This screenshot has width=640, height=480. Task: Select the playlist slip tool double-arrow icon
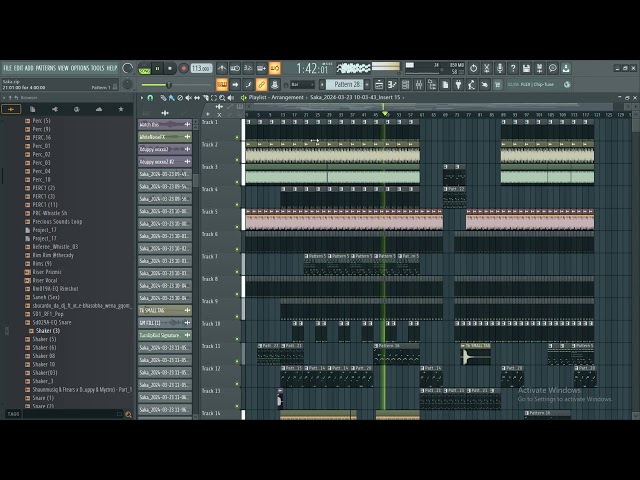(197, 98)
